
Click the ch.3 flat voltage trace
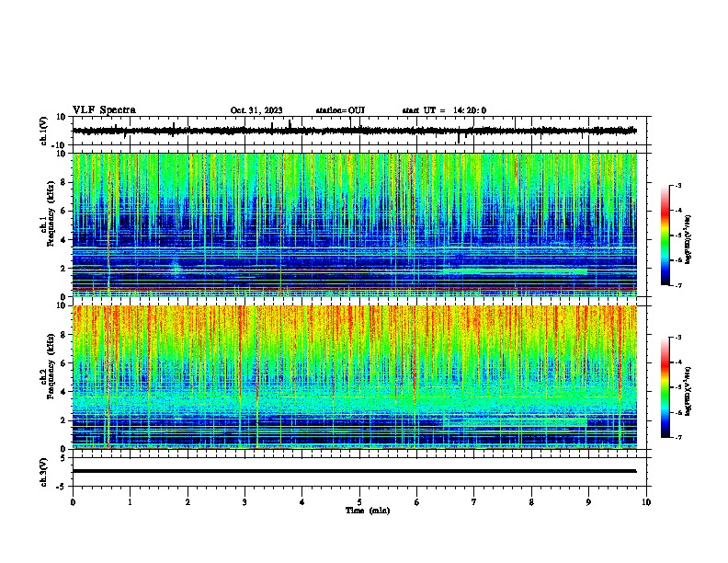click(x=354, y=471)
